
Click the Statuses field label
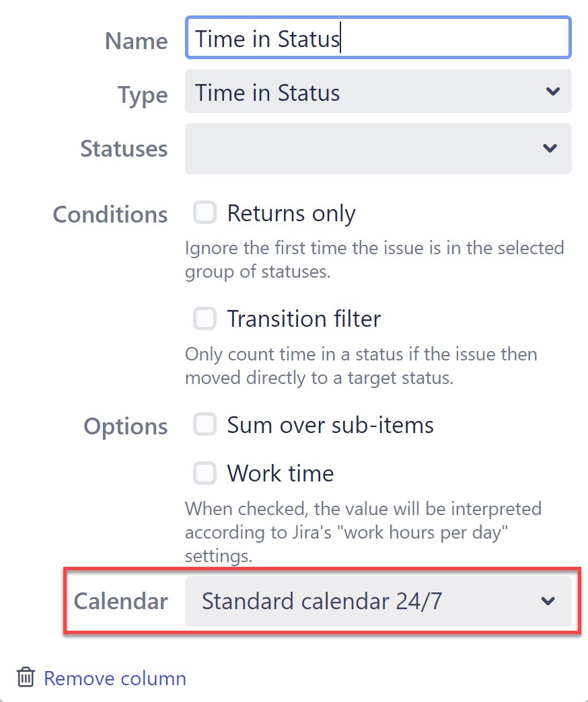[x=124, y=149]
